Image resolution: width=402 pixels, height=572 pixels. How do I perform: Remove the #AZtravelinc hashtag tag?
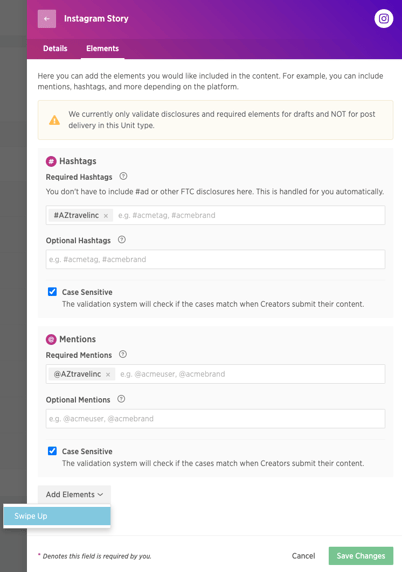click(106, 216)
